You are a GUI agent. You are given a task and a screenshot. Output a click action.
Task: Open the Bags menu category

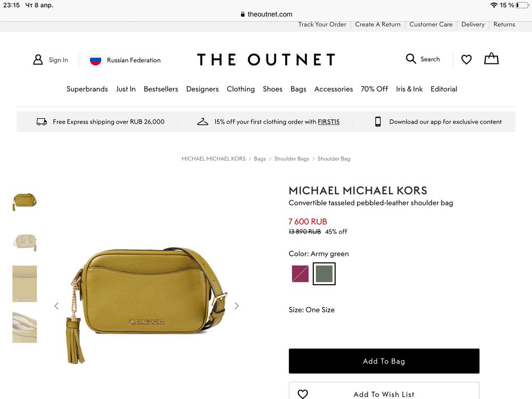point(298,89)
